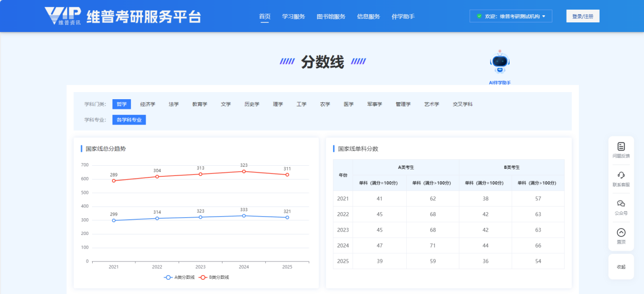The height and width of the screenshot is (294, 644).
Task: Go to 首页 navigation tab
Action: [265, 16]
